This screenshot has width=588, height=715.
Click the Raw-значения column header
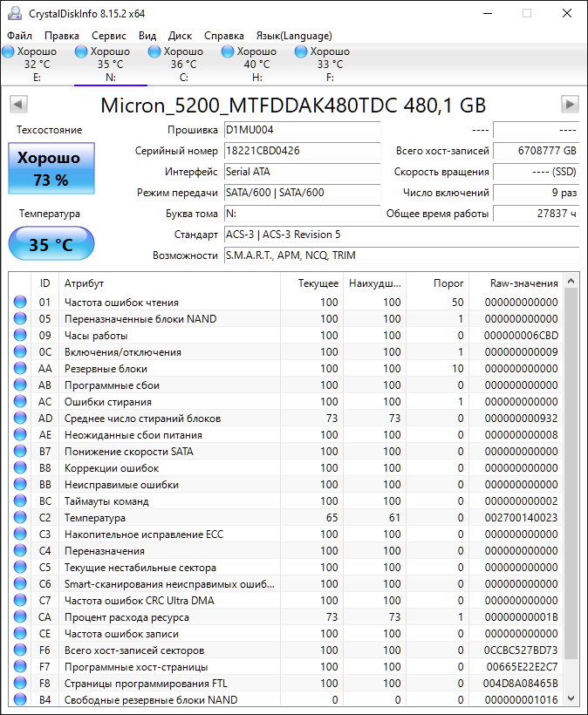[516, 283]
